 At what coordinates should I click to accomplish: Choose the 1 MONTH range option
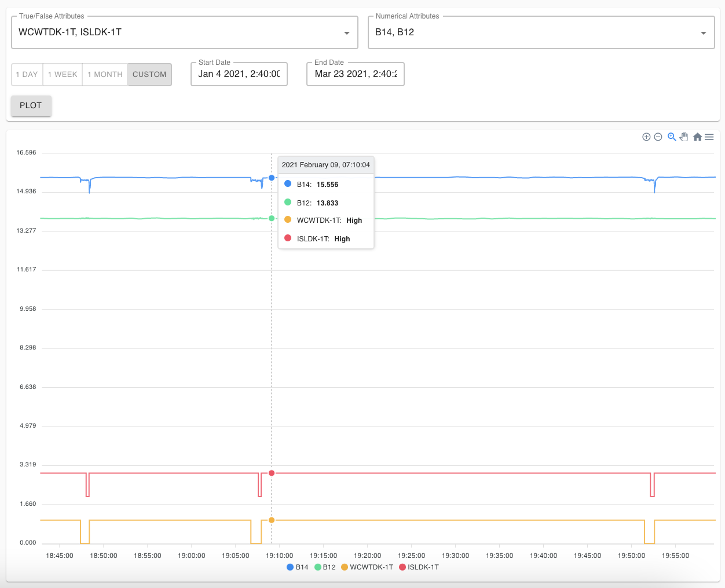click(x=105, y=75)
